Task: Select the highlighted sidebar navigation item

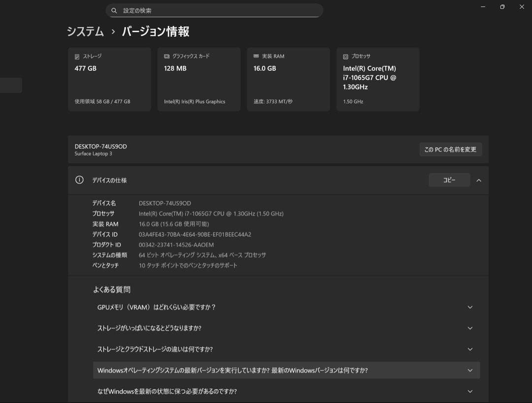Action: coord(10,85)
